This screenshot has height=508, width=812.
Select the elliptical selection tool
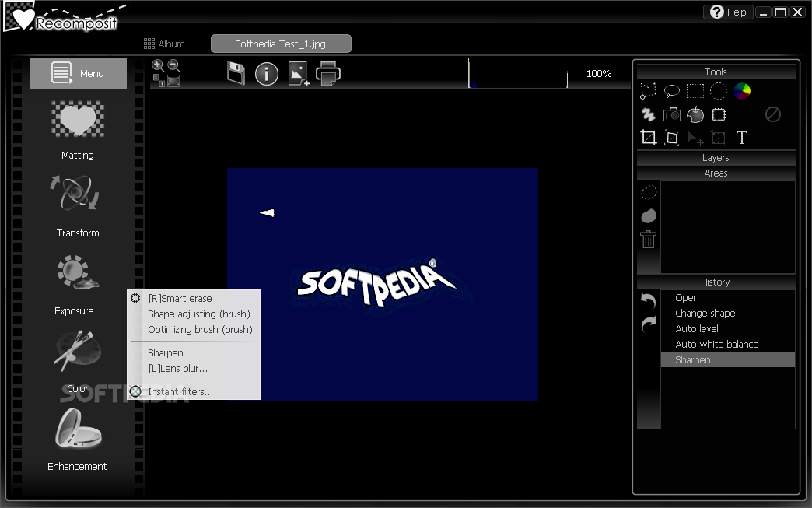[718, 91]
